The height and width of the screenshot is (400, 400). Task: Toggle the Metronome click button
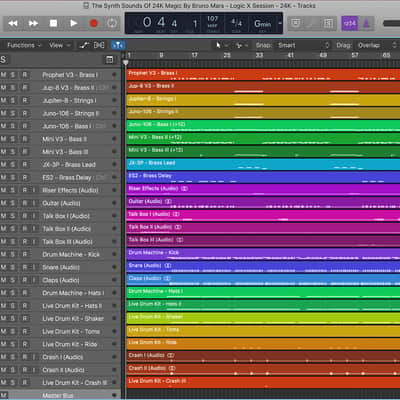(x=366, y=23)
